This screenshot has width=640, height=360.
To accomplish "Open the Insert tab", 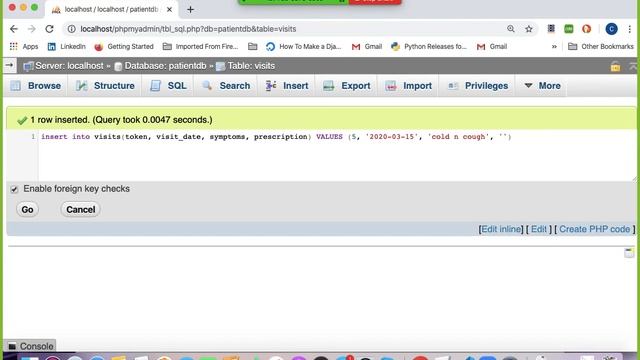I will (x=287, y=86).
